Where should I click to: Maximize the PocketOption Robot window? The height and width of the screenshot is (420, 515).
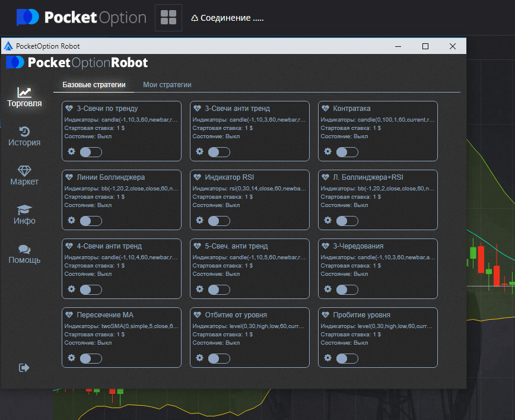tap(425, 46)
